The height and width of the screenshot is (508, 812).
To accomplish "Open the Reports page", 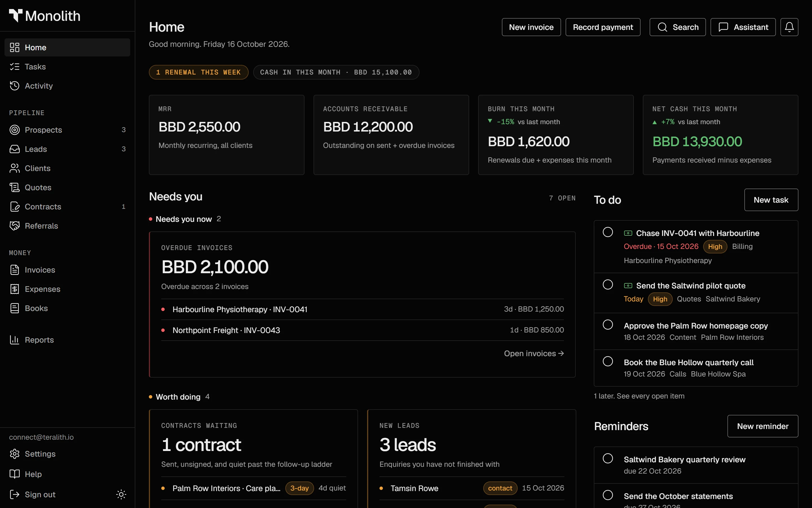I will click(x=67, y=340).
